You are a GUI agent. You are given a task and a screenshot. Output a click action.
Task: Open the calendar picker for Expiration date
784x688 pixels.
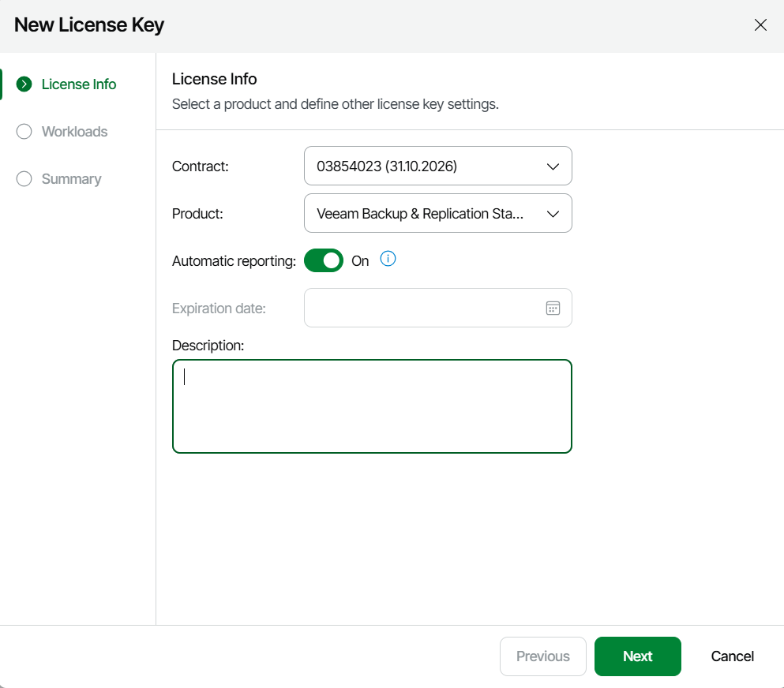[x=553, y=308]
